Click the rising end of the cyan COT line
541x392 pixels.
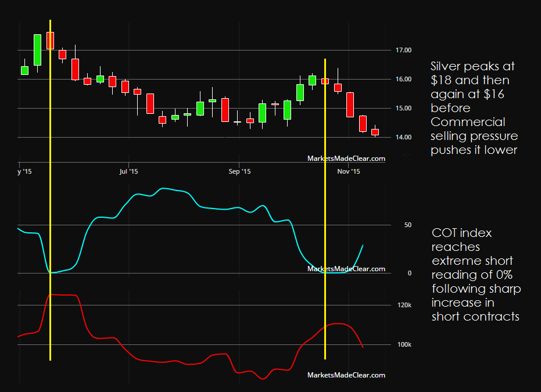point(362,246)
